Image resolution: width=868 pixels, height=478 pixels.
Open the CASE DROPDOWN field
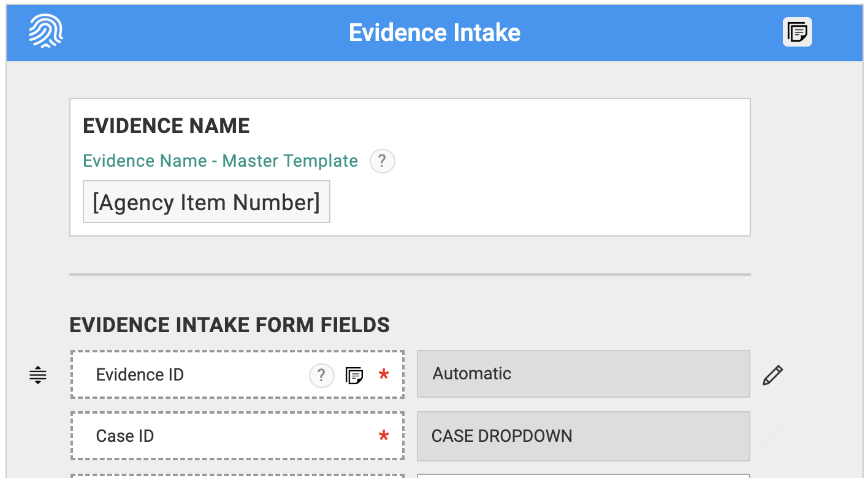tap(583, 436)
